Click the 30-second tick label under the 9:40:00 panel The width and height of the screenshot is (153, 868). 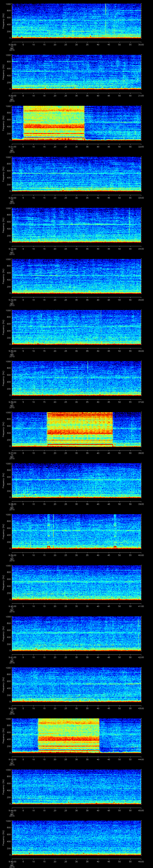[x=76, y=606]
